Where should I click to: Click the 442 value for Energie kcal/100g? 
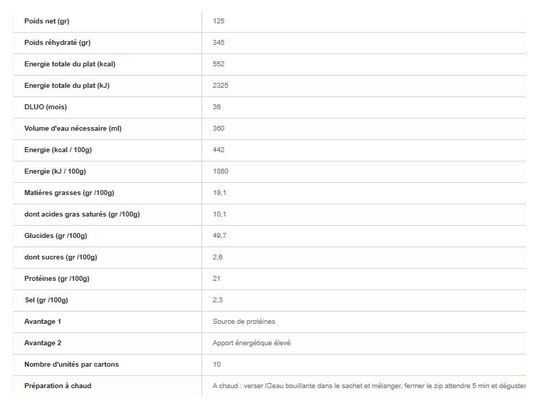tap(219, 150)
